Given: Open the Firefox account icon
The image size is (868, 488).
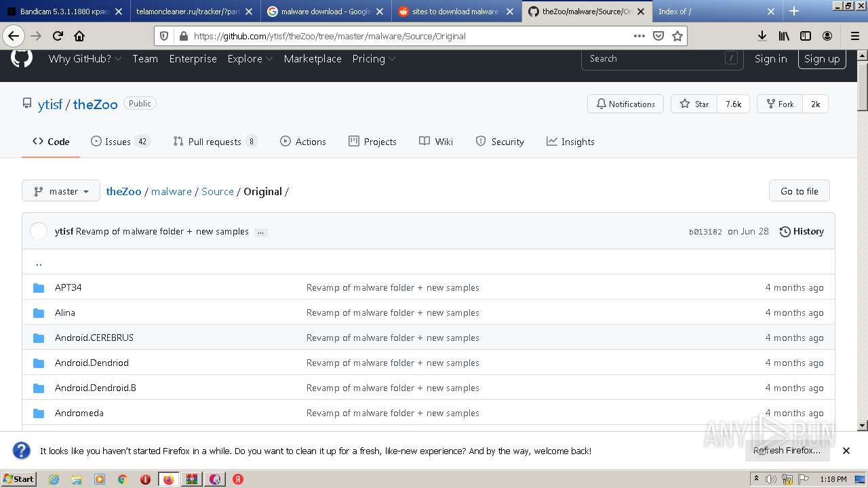Looking at the screenshot, I should click(827, 36).
